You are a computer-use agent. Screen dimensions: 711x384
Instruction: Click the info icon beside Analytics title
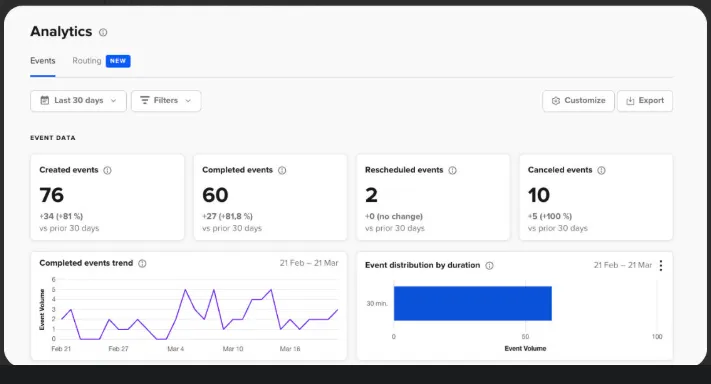(103, 32)
